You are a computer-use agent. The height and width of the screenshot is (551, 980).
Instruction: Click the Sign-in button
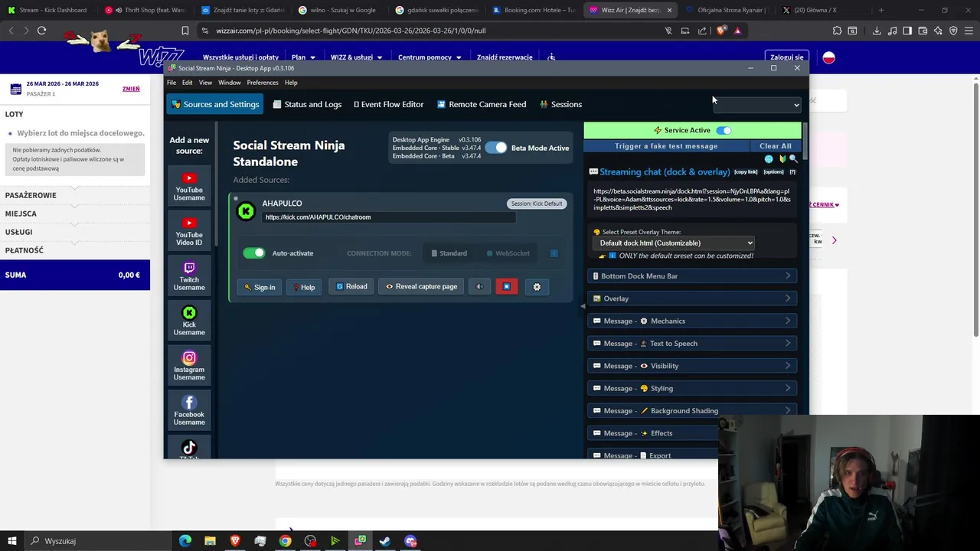[x=260, y=287]
